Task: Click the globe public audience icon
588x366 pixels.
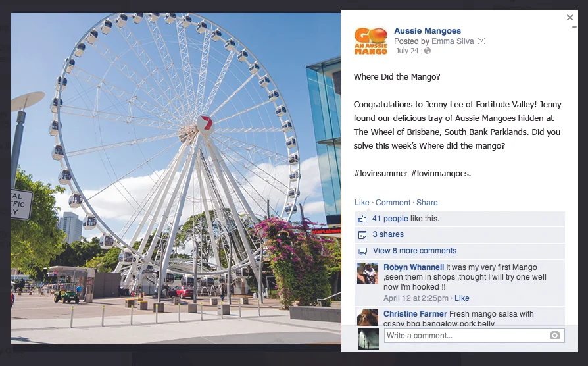Action: click(427, 51)
